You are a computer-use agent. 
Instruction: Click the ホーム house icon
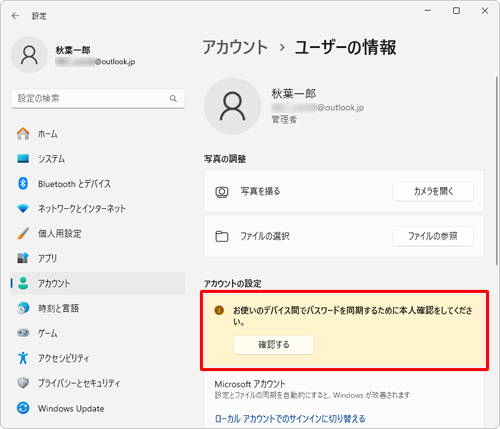coord(23,134)
